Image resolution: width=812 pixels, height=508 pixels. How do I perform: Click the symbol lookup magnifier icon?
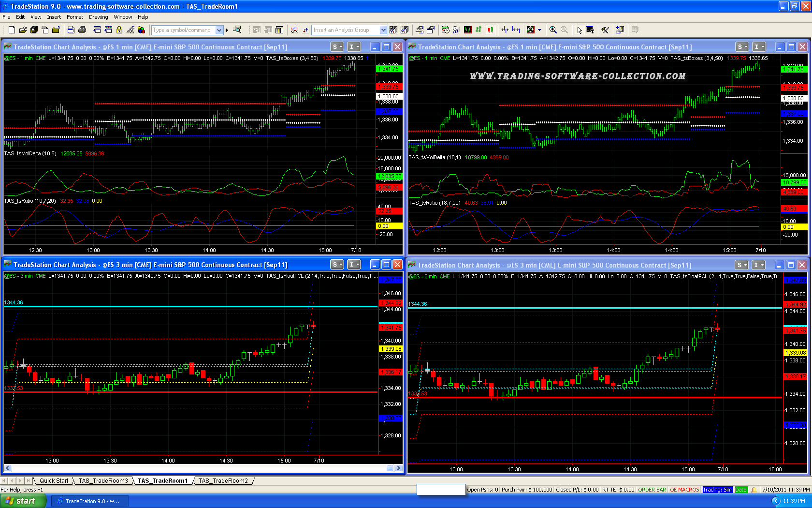(x=237, y=30)
